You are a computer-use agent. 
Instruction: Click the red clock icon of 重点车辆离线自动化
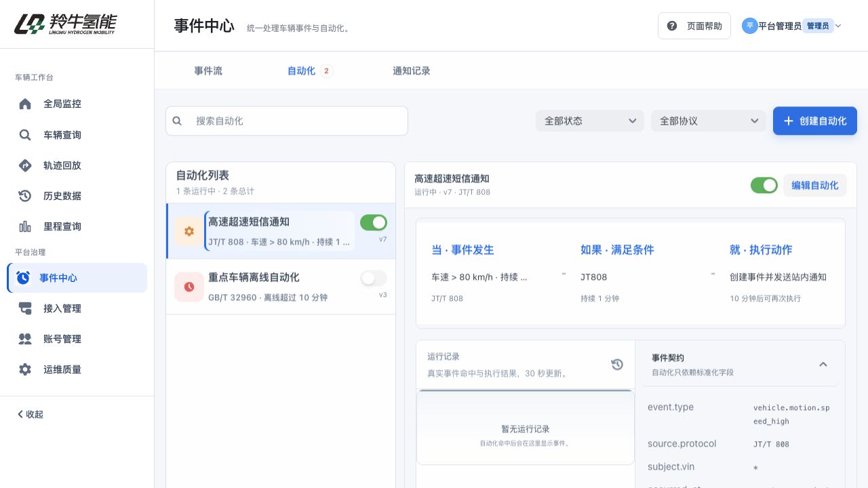click(189, 287)
